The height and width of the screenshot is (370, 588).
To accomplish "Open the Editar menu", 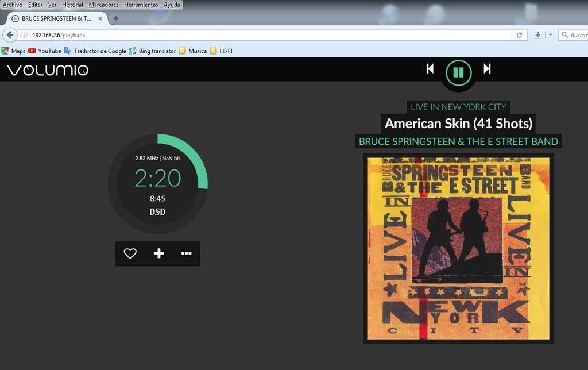I will click(x=35, y=5).
